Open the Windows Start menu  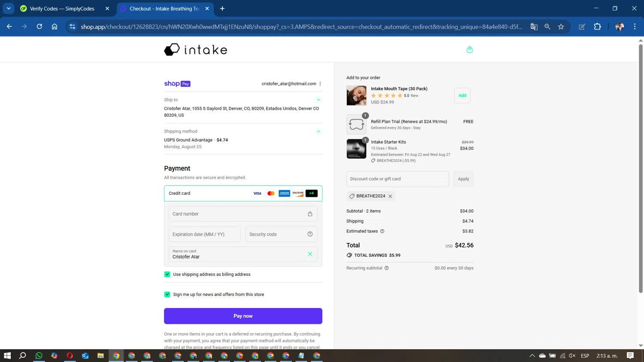pyautogui.click(x=7, y=356)
